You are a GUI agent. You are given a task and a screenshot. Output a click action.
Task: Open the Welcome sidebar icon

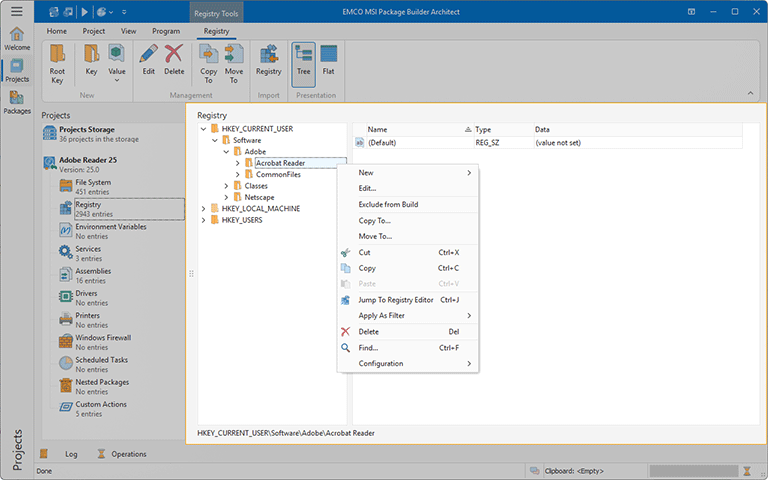coord(16,38)
